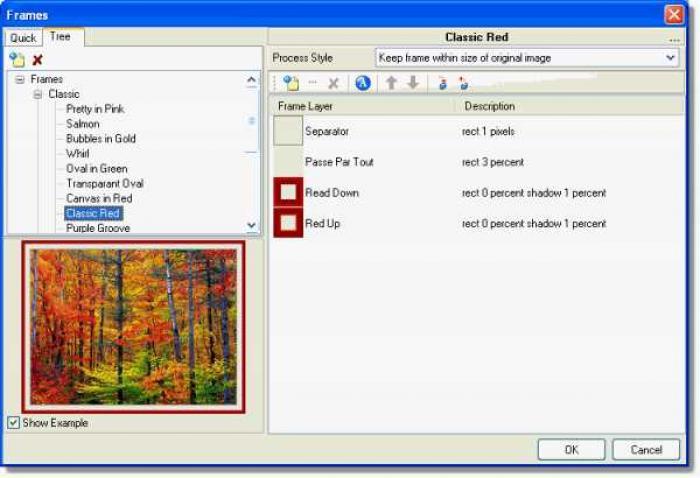Click the first blue cube icon in the layer toolbar
Screen dimensions: 700x478
(x=442, y=83)
